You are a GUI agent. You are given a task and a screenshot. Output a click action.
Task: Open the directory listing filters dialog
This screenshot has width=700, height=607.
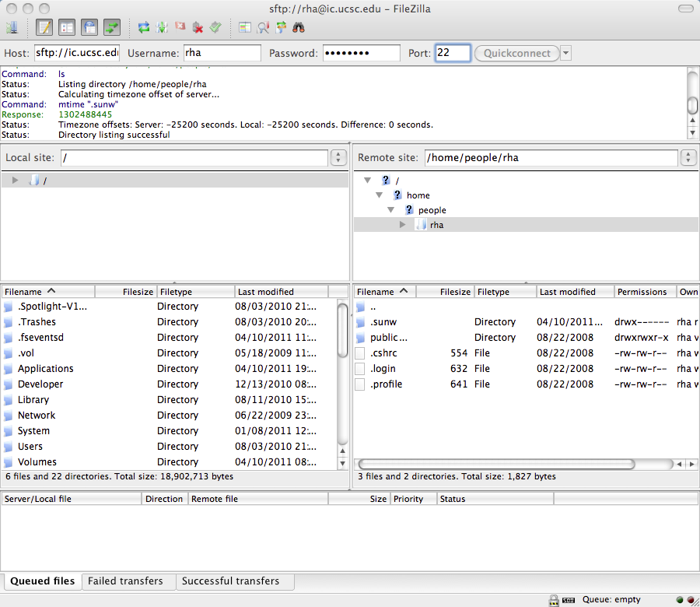tap(245, 28)
